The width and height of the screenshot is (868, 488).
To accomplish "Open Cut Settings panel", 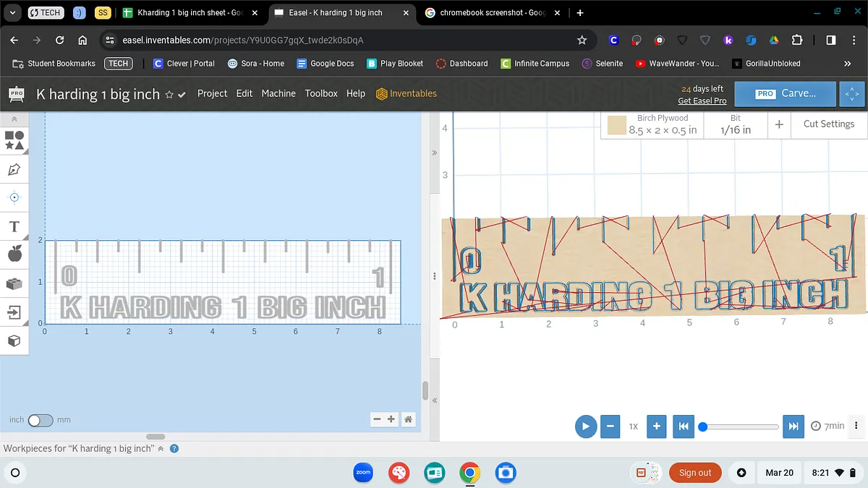I will pos(829,124).
